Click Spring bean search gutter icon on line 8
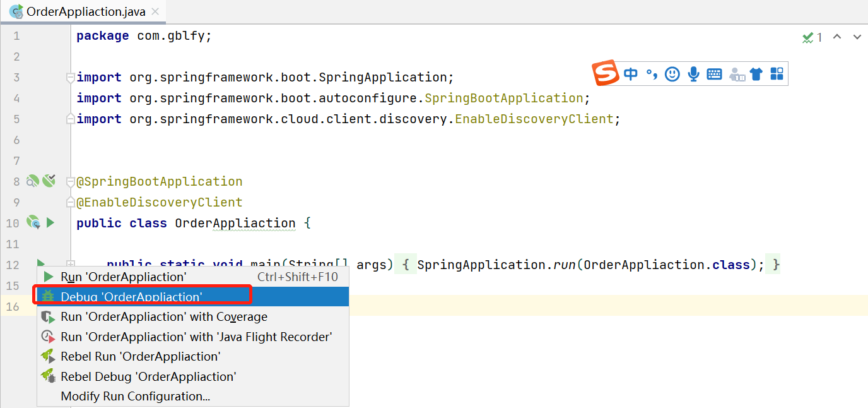This screenshot has height=408, width=868. tap(32, 181)
